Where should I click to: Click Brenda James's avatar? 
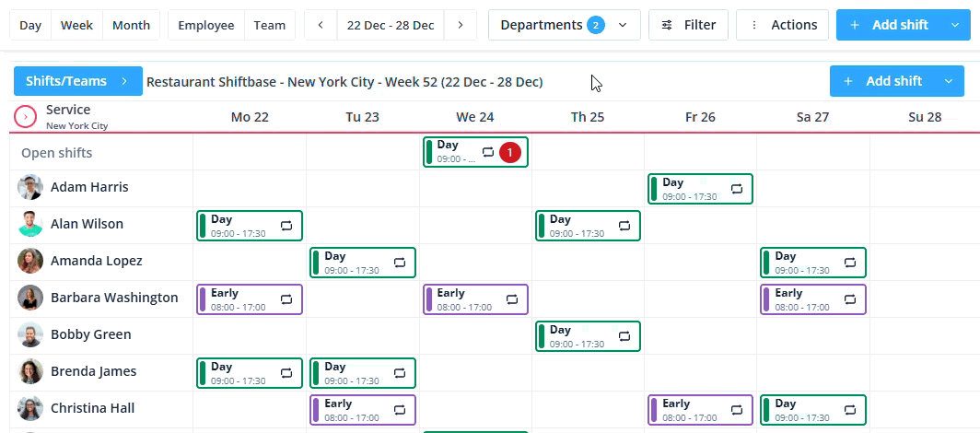pyautogui.click(x=30, y=371)
